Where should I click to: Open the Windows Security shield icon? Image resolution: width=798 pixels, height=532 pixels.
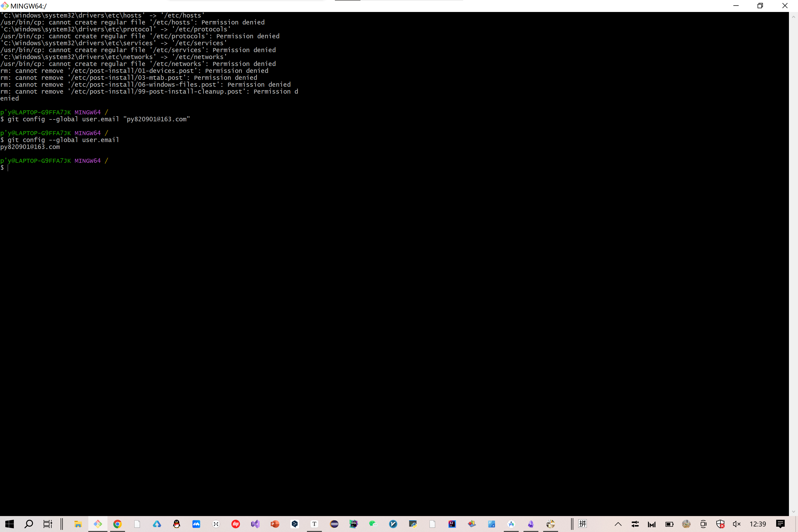click(x=720, y=524)
